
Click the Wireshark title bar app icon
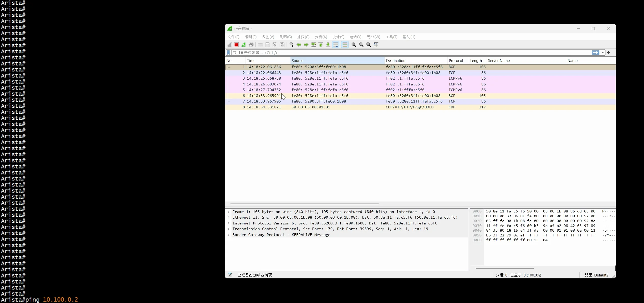coord(230,29)
